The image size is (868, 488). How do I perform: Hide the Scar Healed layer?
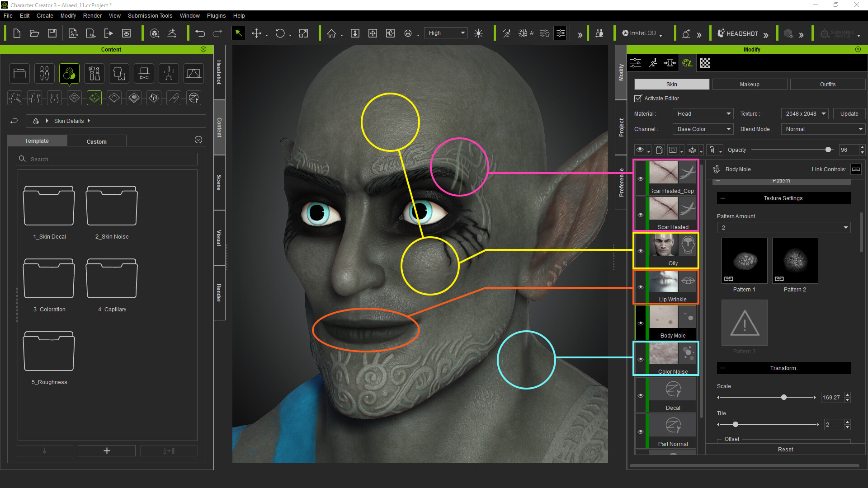click(x=641, y=215)
